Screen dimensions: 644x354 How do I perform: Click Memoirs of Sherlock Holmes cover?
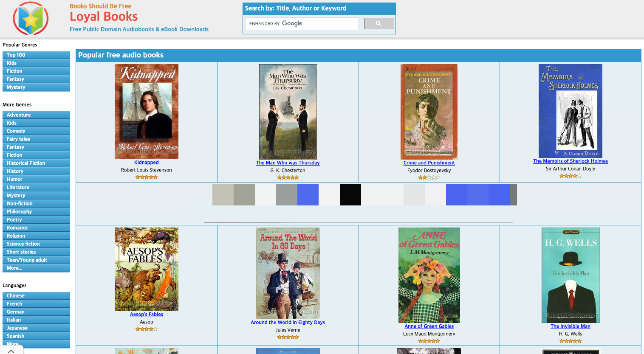571,111
